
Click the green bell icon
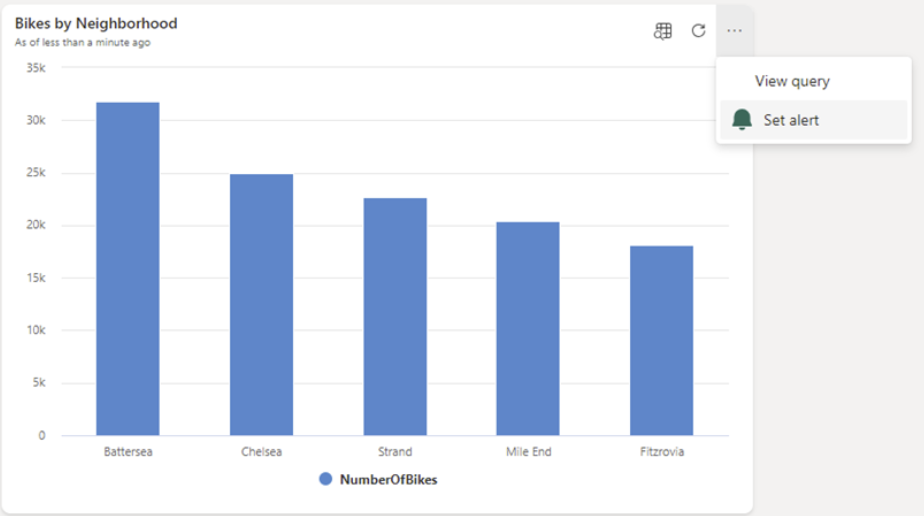pos(741,120)
